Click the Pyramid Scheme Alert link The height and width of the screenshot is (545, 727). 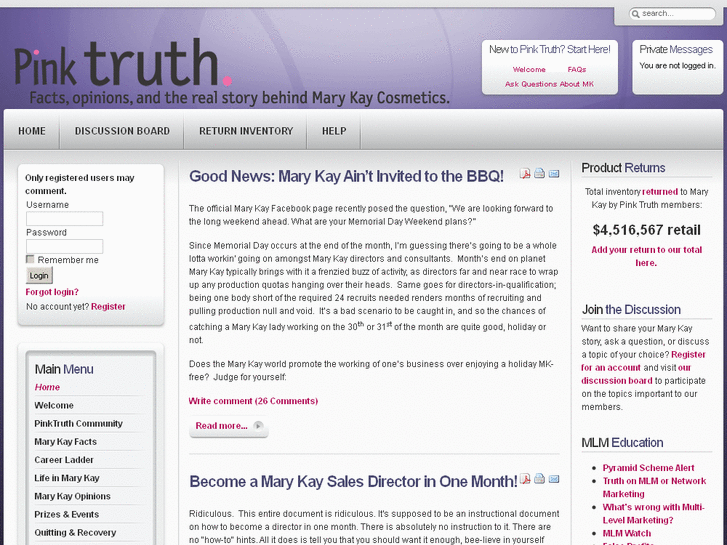648,468
